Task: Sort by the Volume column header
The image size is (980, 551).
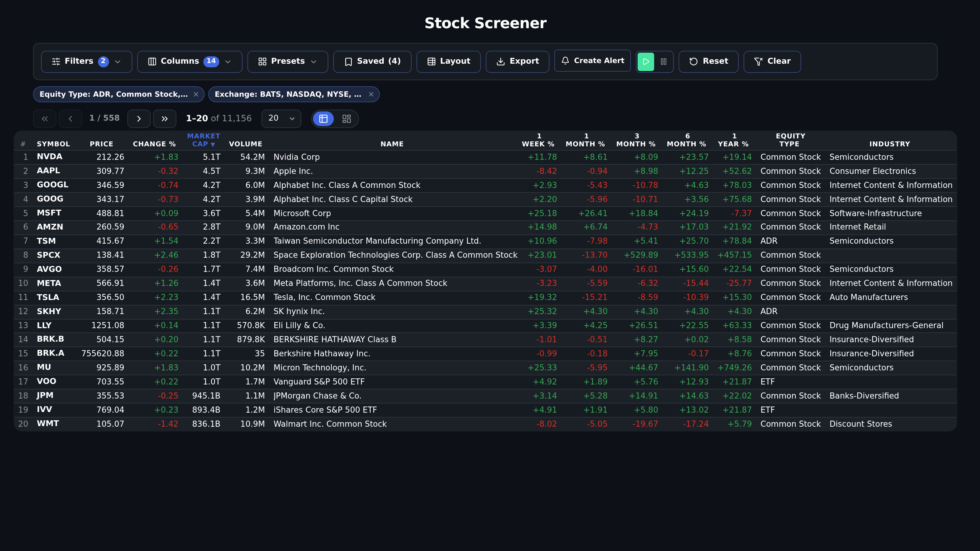Action: pyautogui.click(x=246, y=144)
